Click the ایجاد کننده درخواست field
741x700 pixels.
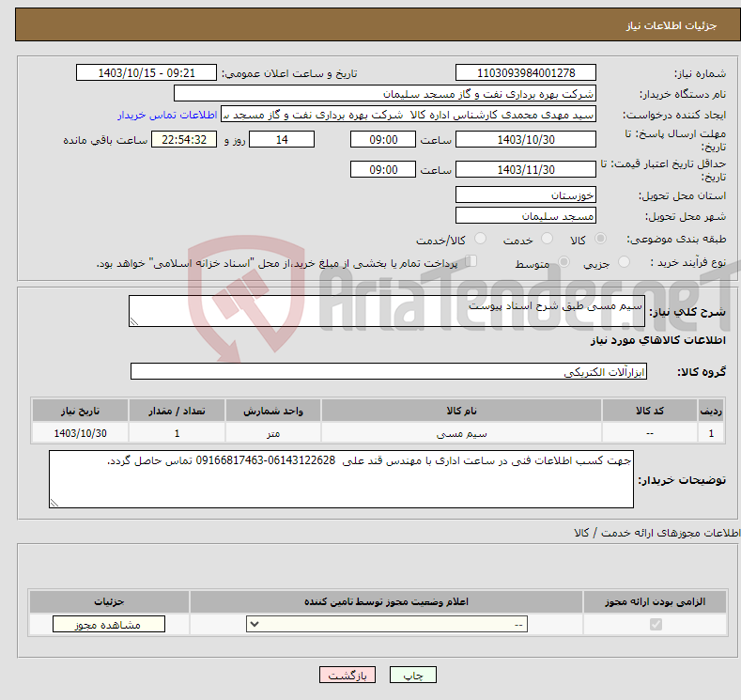409,115
